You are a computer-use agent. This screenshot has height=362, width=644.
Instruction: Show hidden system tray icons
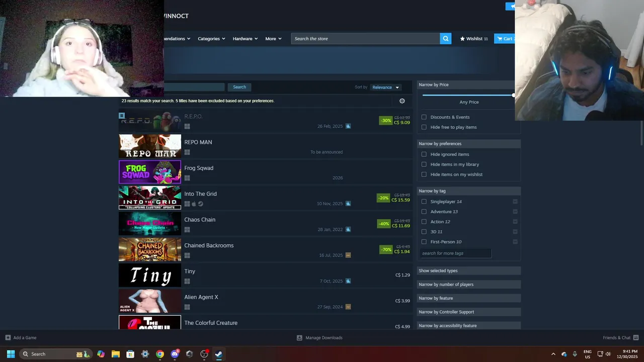[553, 354]
